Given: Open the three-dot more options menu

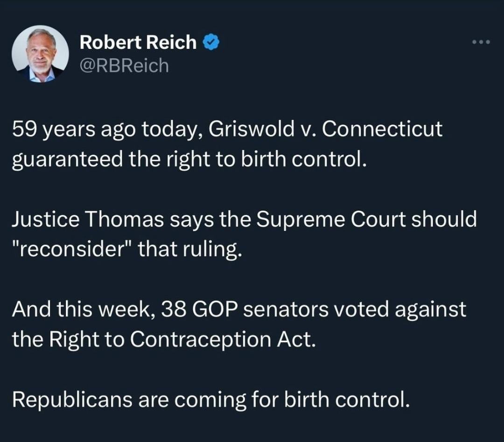Looking at the screenshot, I should 481,42.
